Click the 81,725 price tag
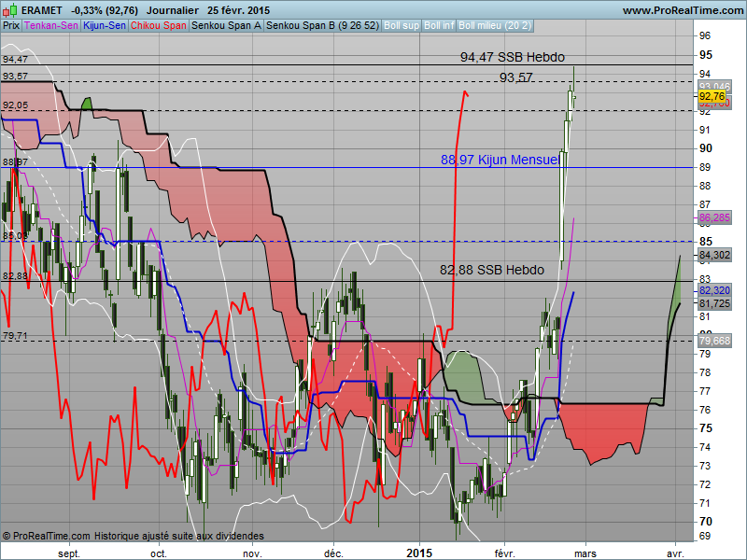 [x=714, y=303]
